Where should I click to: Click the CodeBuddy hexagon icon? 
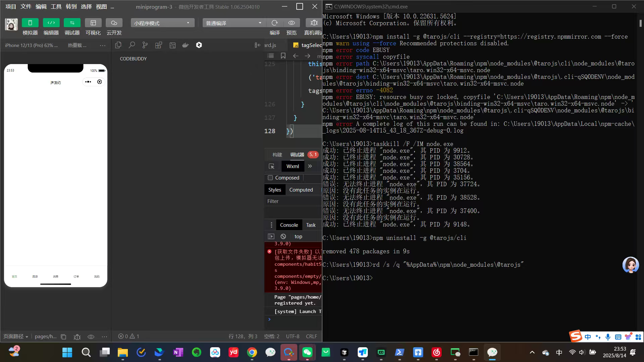click(x=199, y=45)
